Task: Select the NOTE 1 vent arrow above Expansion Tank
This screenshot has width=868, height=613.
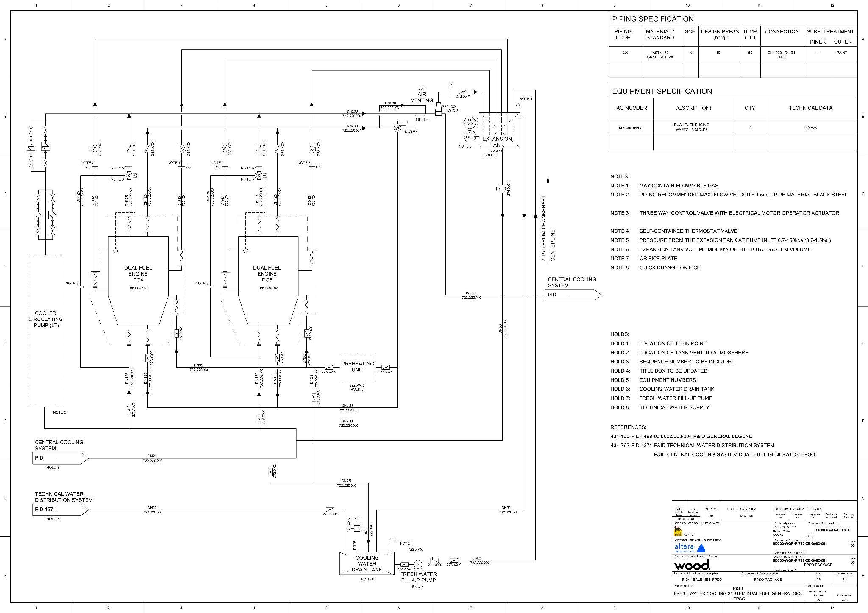Action: (x=518, y=105)
